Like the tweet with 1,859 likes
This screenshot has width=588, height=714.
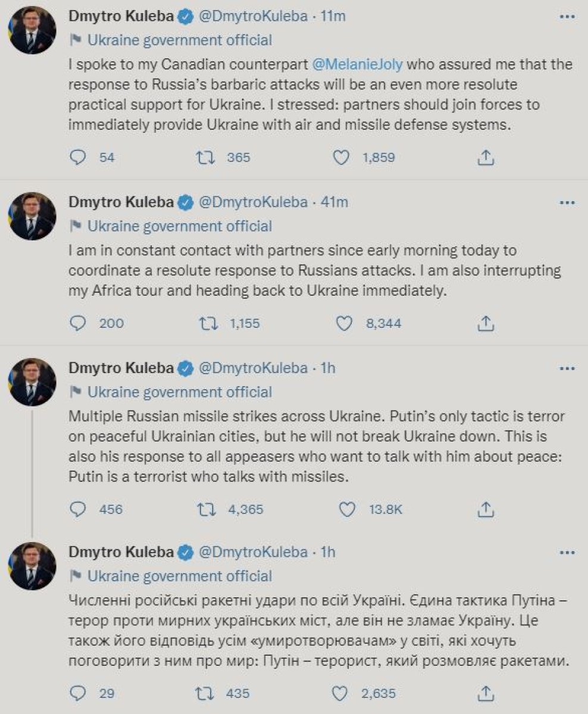pyautogui.click(x=341, y=158)
